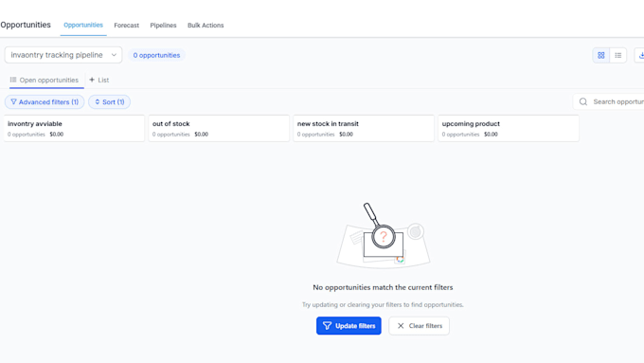Select the upcoming product stage header

click(509, 128)
